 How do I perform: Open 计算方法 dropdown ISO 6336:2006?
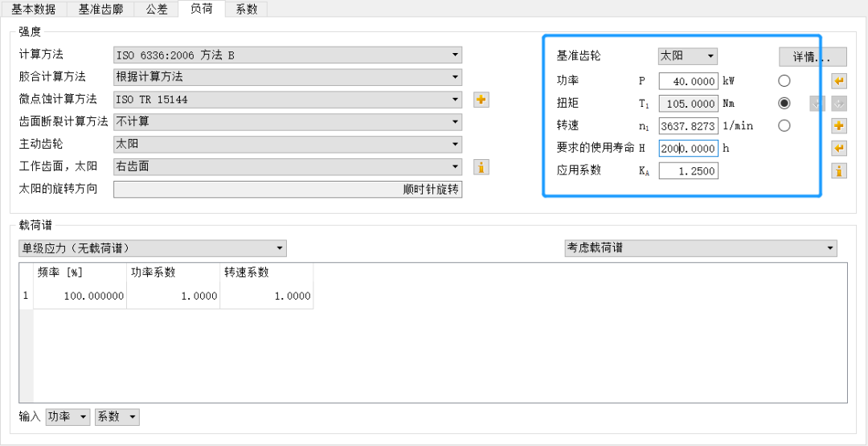pos(287,55)
